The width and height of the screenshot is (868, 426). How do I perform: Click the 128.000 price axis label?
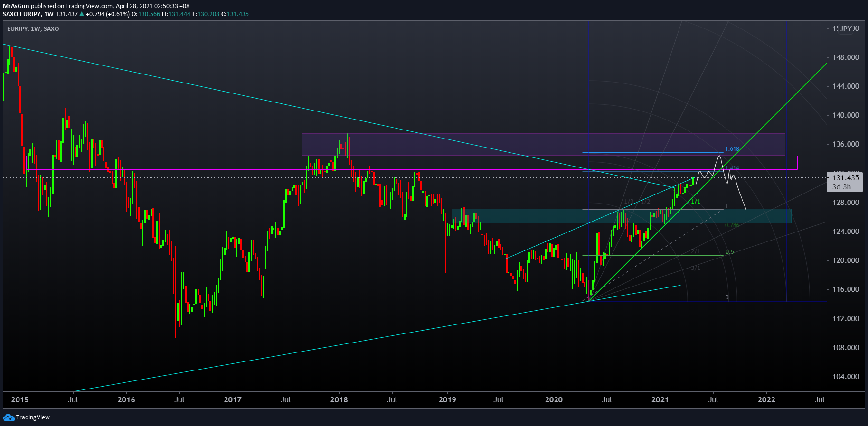pos(846,203)
